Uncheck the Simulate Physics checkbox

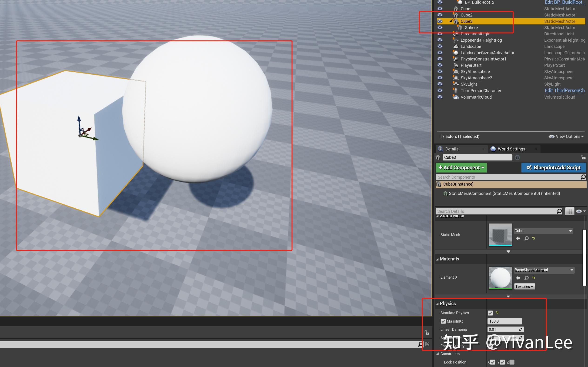(490, 313)
